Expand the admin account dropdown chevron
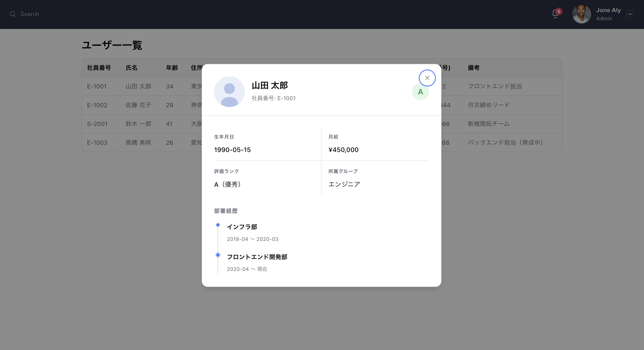Viewport: 644px width, 350px height. tap(630, 14)
